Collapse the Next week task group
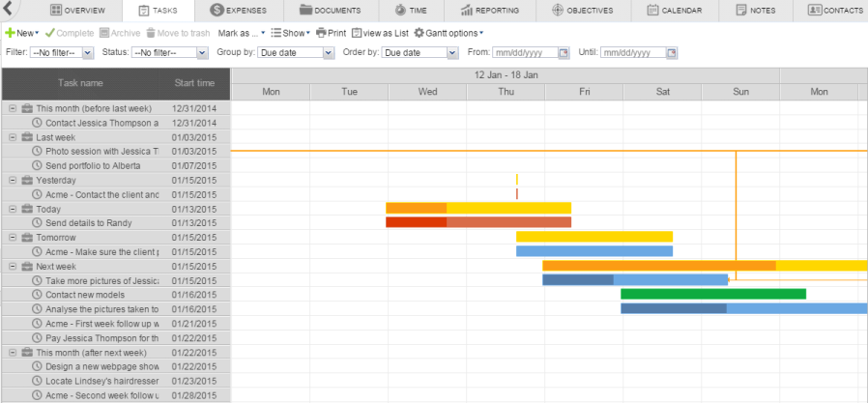 coord(13,266)
